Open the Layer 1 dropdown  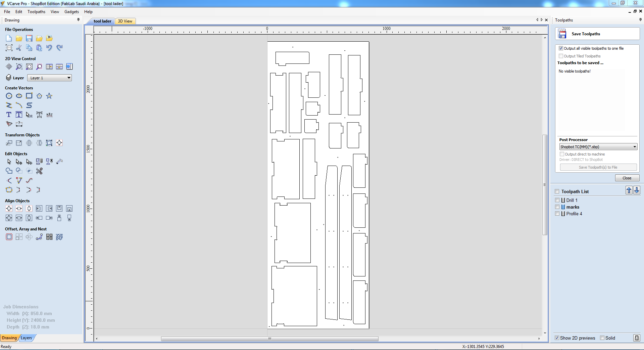click(49, 78)
